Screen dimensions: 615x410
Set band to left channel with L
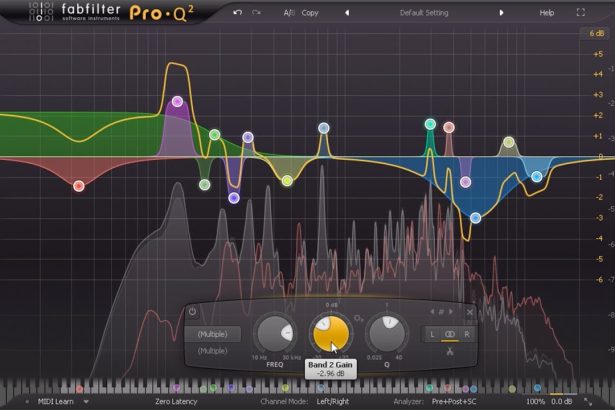click(x=433, y=333)
